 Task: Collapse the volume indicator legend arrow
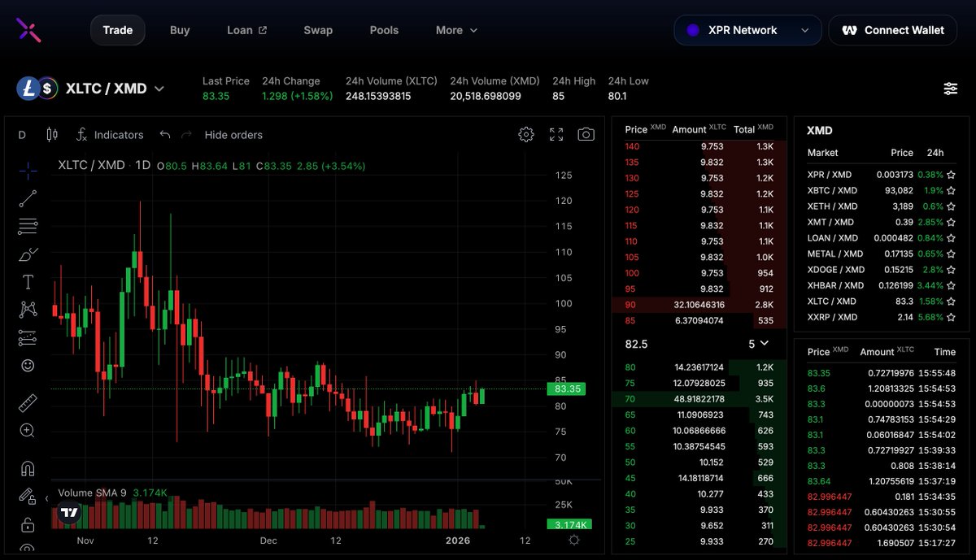point(46,498)
